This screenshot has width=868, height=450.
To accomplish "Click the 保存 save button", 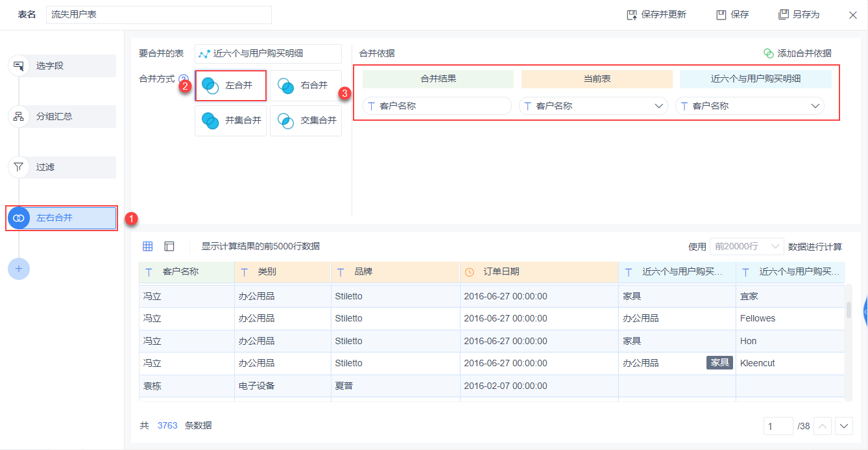I will coord(732,14).
